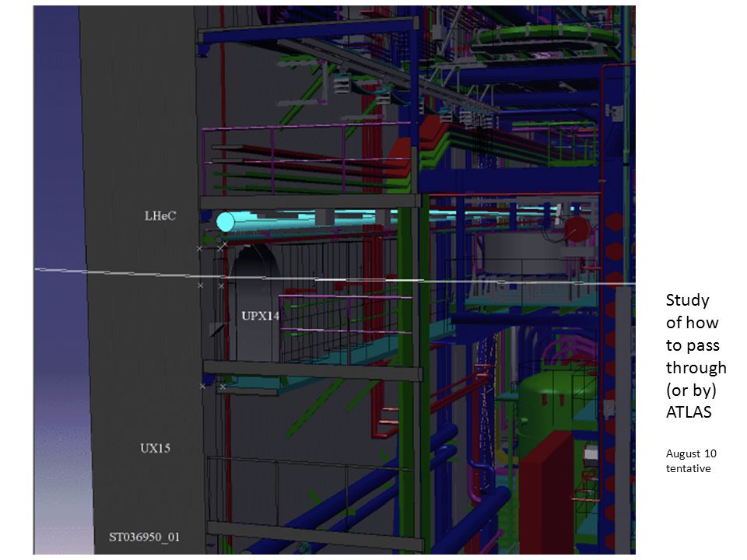
Task: Click the LHeC label in the CAD image
Action: [x=160, y=215]
